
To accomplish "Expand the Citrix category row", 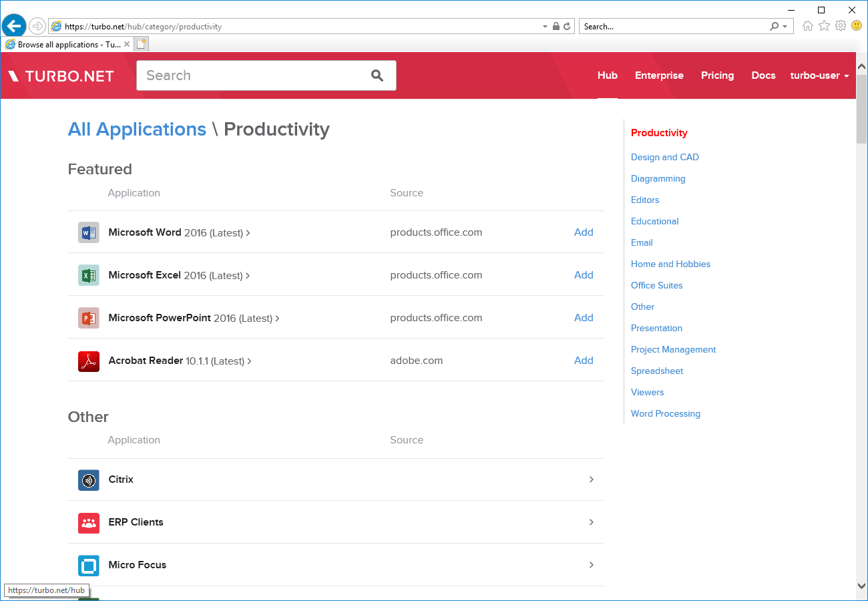I will (591, 479).
